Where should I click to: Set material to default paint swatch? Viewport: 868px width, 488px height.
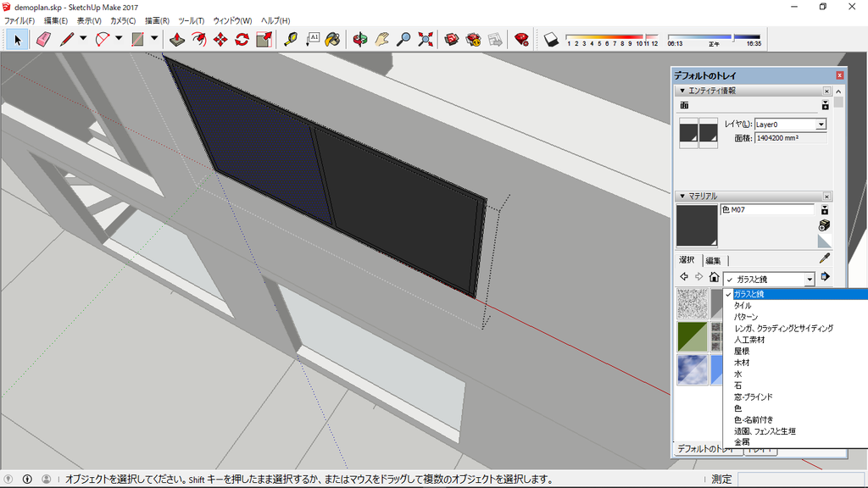824,241
